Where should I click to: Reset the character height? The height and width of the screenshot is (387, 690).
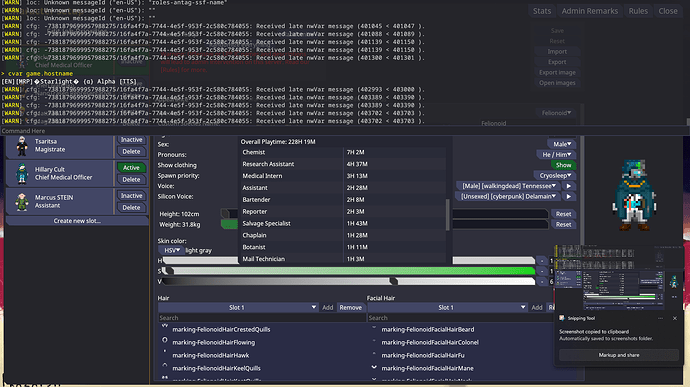563,214
